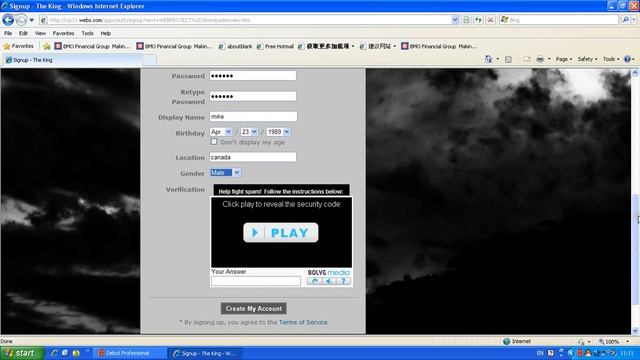Click the Feeds icon in command bar
The image size is (640, 360).
point(508,59)
